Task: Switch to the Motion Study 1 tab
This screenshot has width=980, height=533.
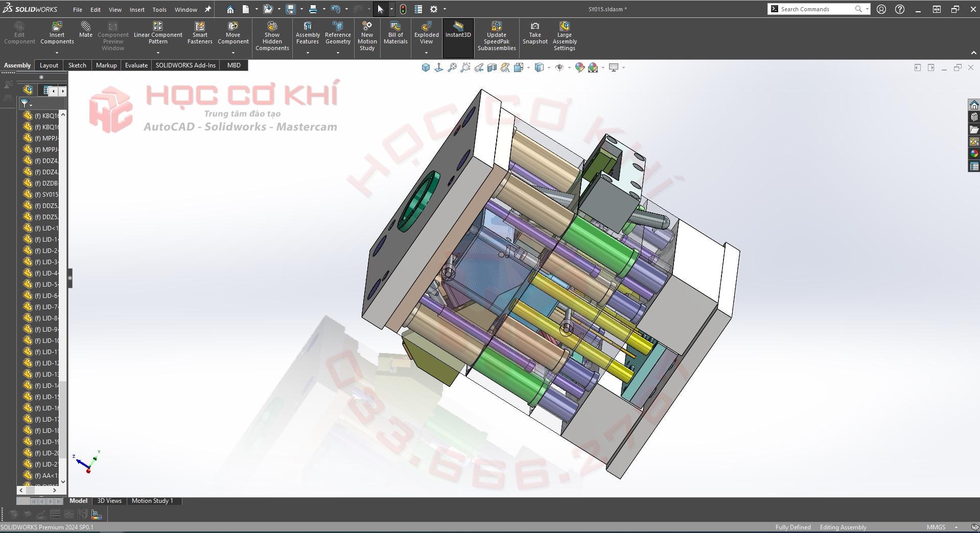Action: (152, 501)
